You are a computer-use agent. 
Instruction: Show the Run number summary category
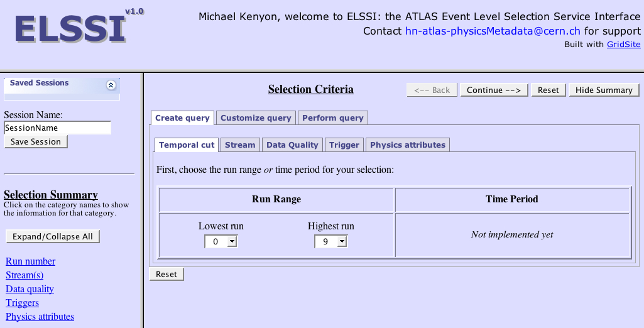[x=30, y=261]
